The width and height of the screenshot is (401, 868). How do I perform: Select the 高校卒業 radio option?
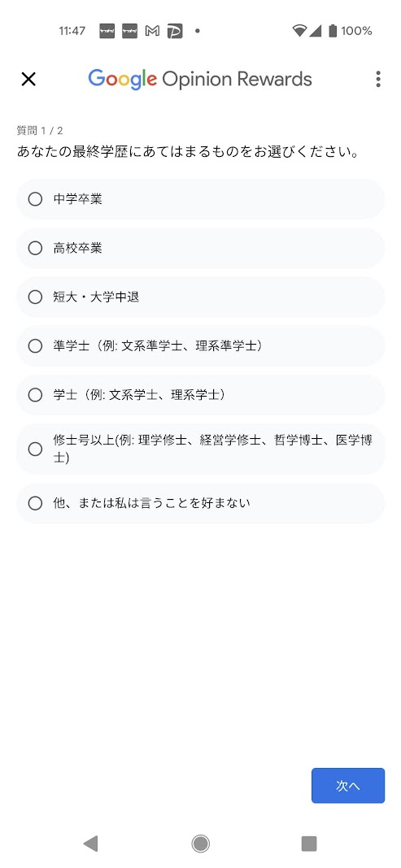(200, 248)
